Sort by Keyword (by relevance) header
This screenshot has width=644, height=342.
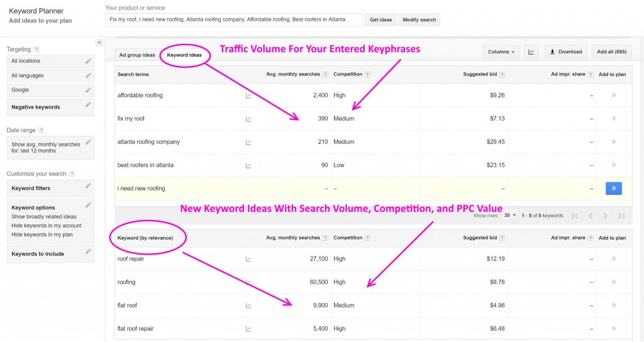coord(145,238)
